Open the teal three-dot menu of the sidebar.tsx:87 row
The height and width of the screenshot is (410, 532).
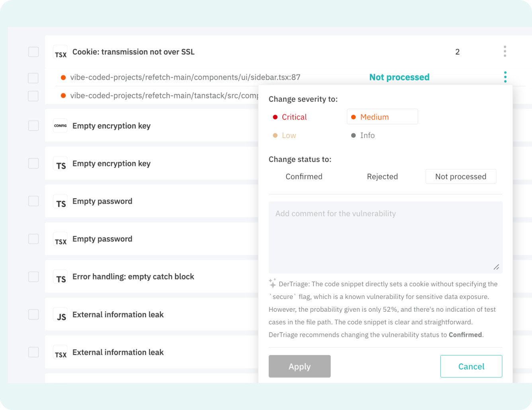(x=505, y=77)
